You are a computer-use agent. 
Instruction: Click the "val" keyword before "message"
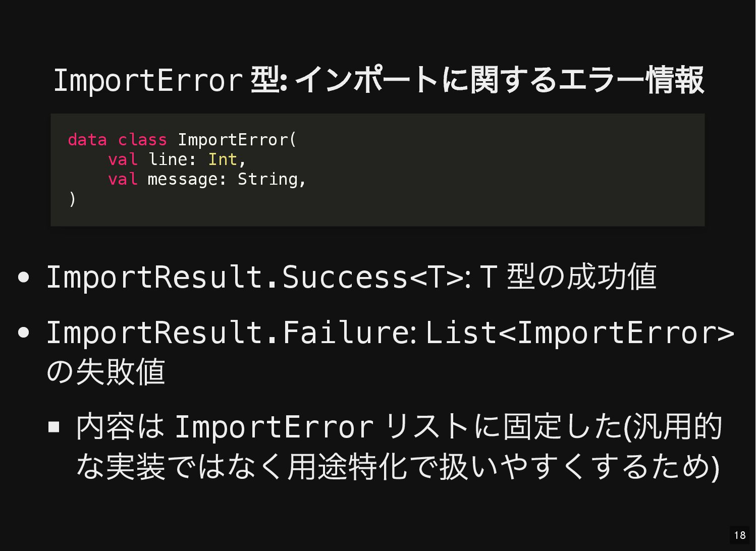(123, 179)
